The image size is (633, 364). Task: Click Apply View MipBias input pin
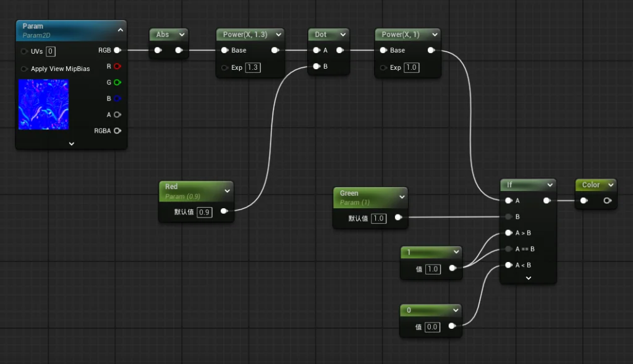24,69
